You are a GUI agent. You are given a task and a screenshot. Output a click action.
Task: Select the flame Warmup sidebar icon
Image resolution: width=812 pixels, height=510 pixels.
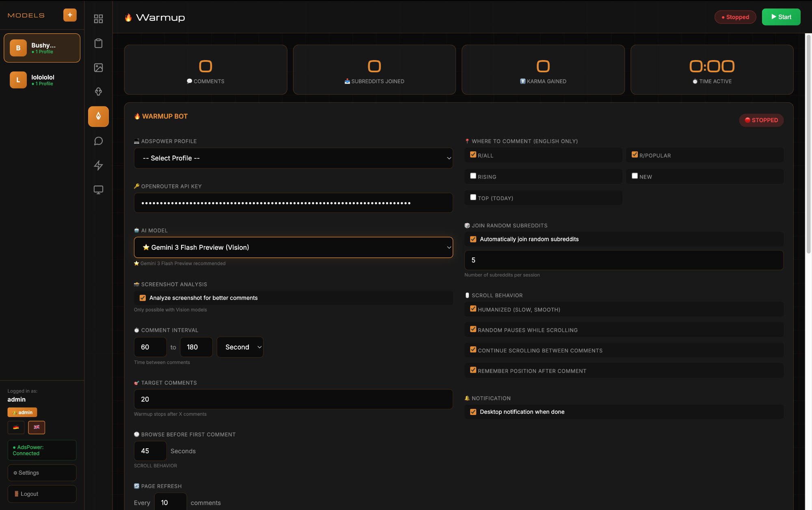coord(98,117)
